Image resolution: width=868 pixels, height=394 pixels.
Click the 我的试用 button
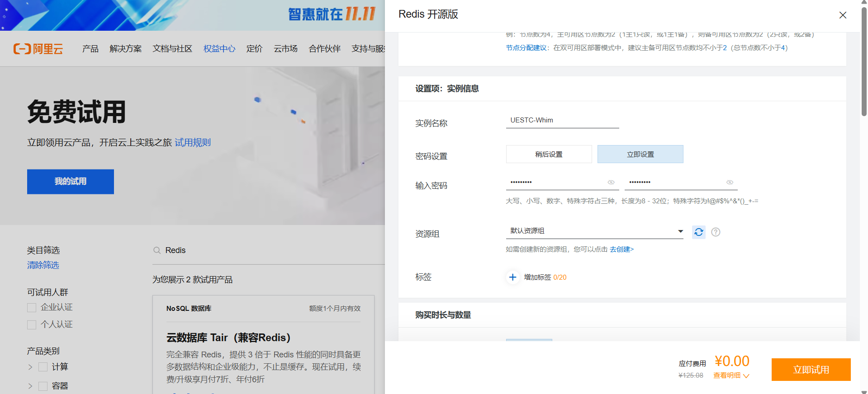click(71, 182)
